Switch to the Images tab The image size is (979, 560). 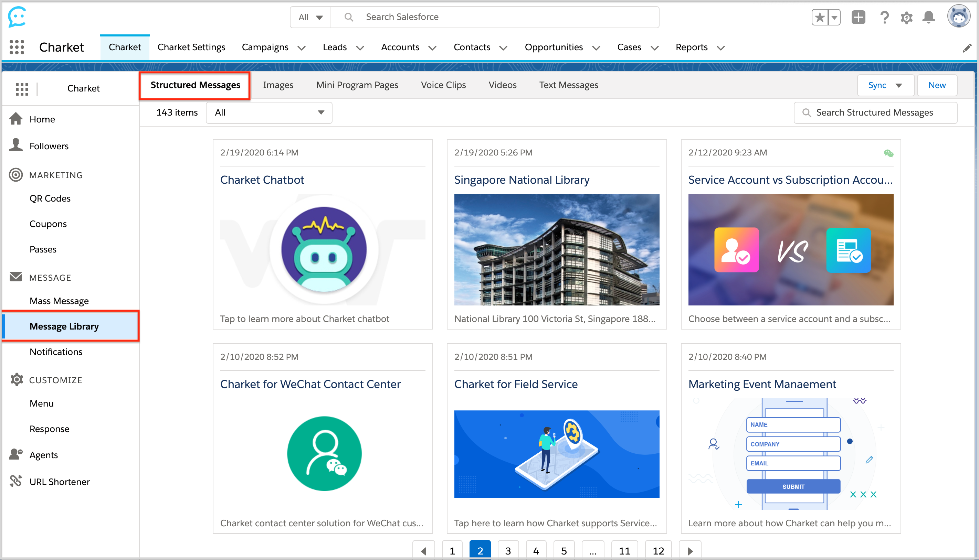(x=278, y=85)
